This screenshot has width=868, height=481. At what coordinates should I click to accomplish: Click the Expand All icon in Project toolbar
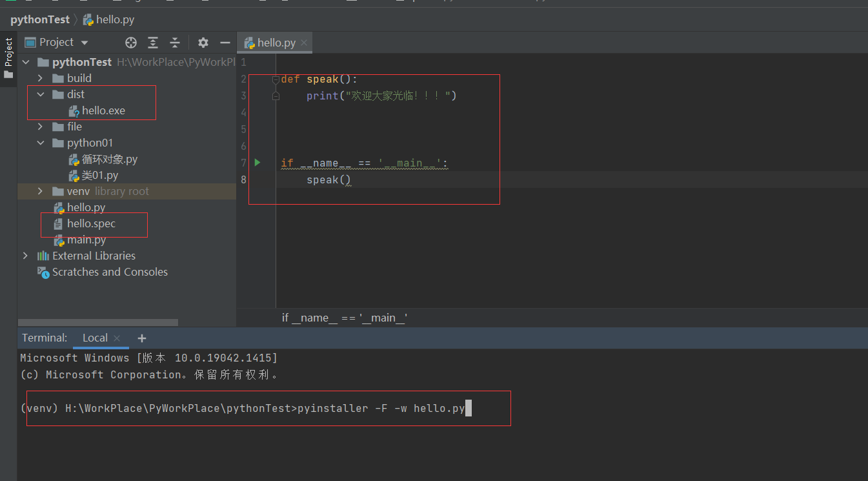[x=152, y=42]
